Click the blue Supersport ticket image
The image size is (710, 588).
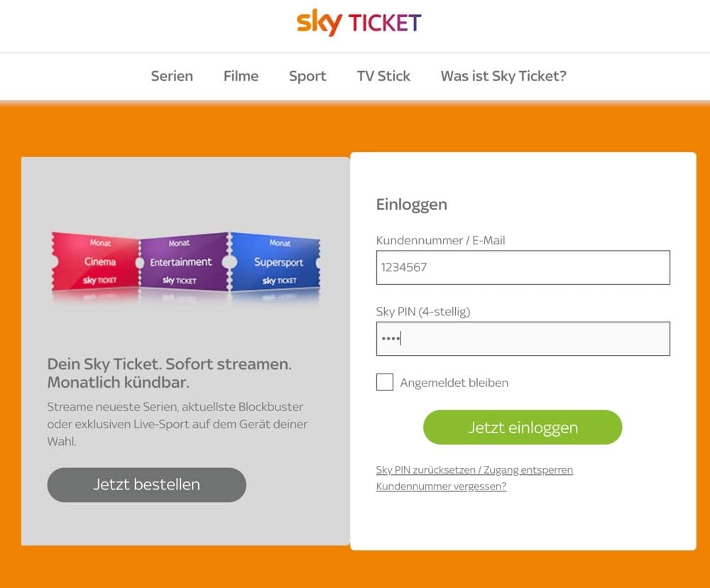(x=278, y=262)
